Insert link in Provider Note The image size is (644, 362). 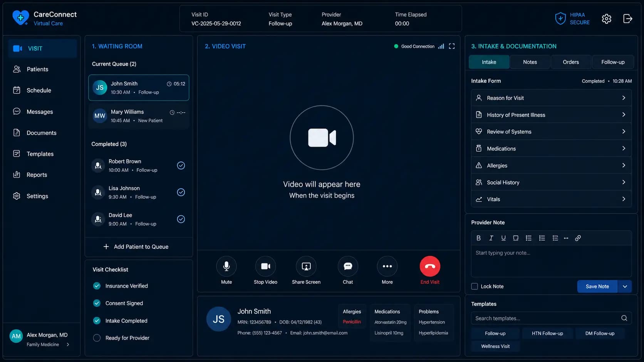pos(578,238)
